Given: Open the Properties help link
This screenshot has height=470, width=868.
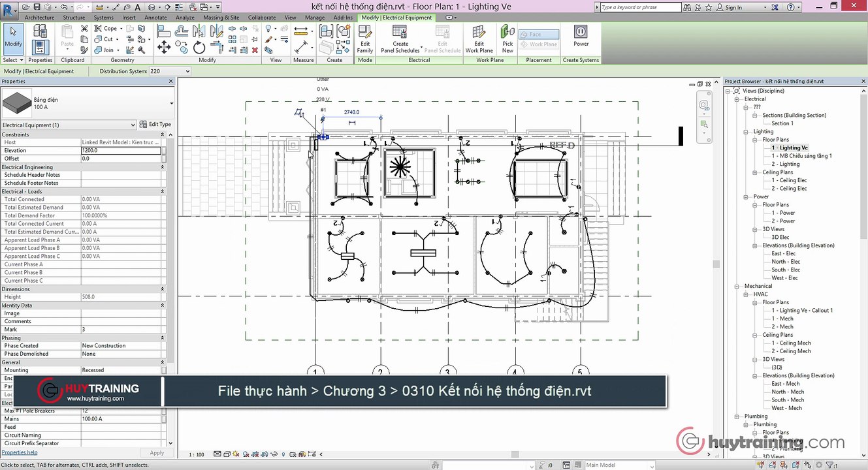Looking at the screenshot, I should click(x=20, y=452).
